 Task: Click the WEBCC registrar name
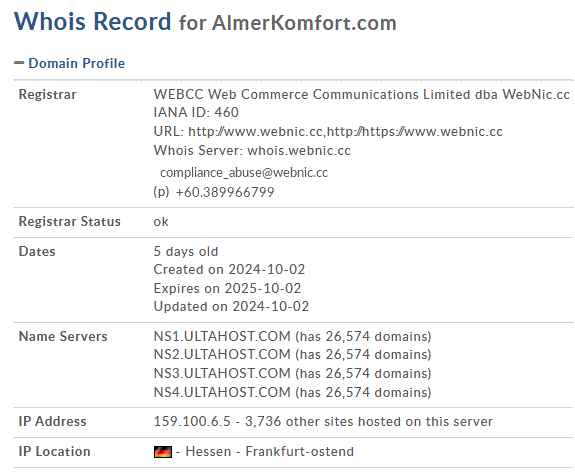361,95
